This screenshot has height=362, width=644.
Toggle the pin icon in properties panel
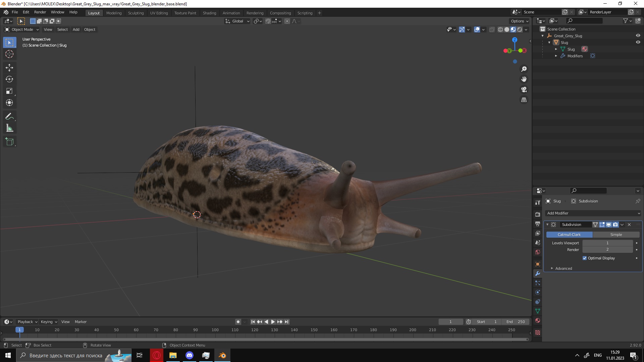pos(638,201)
